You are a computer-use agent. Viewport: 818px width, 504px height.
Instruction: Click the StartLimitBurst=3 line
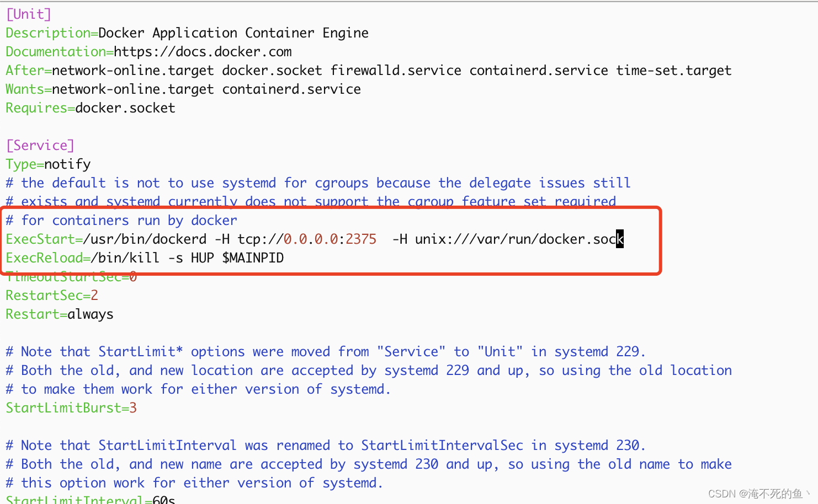pyautogui.click(x=71, y=408)
